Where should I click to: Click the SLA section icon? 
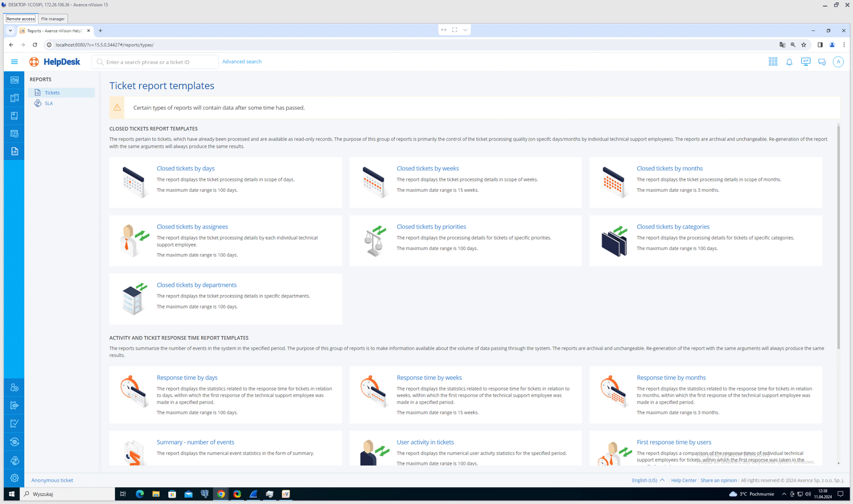click(38, 103)
